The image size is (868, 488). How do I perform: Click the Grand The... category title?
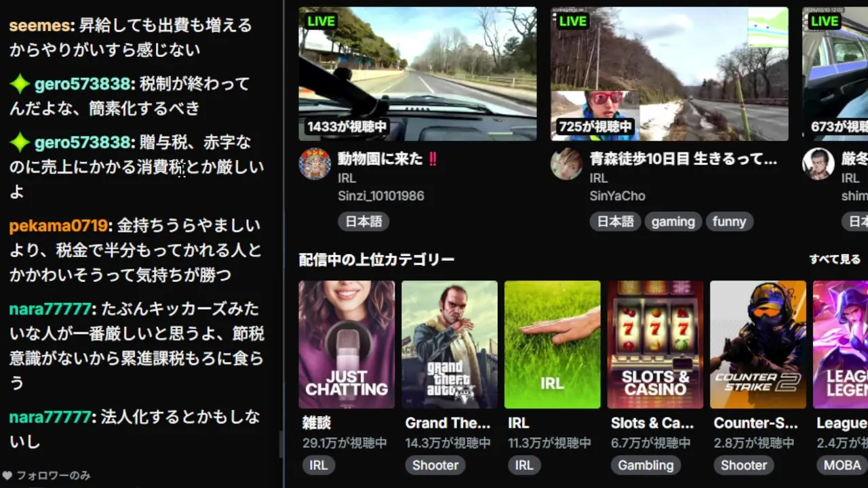[448, 423]
